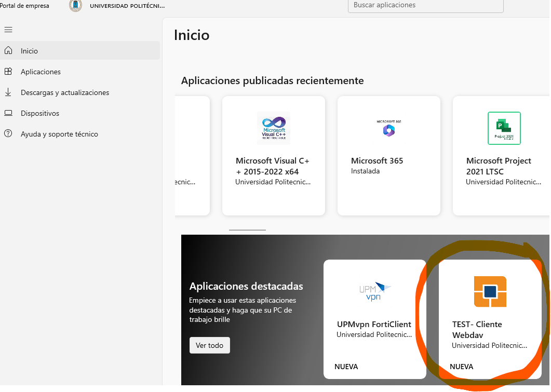Go to Descargas y actualizaciones
Viewport: 551px width, 392px height.
[80, 92]
